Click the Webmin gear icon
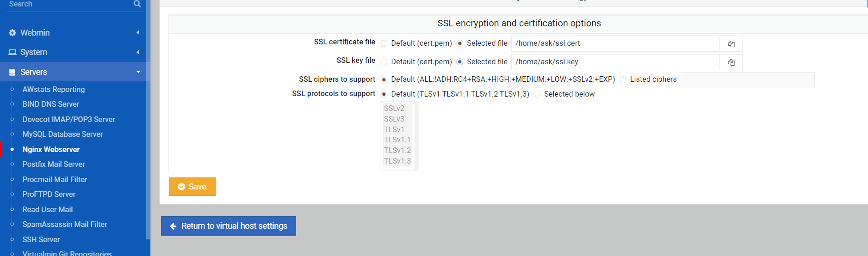Image resolution: width=868 pixels, height=256 pixels. pos(12,33)
